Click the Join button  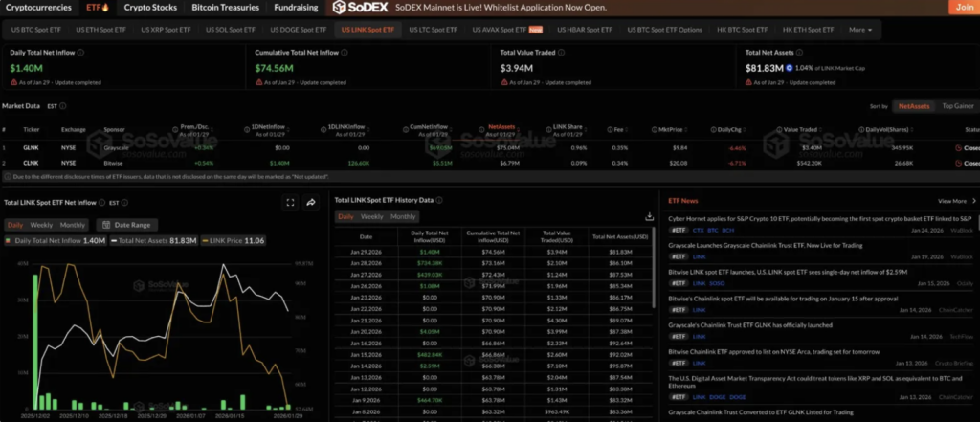(965, 8)
